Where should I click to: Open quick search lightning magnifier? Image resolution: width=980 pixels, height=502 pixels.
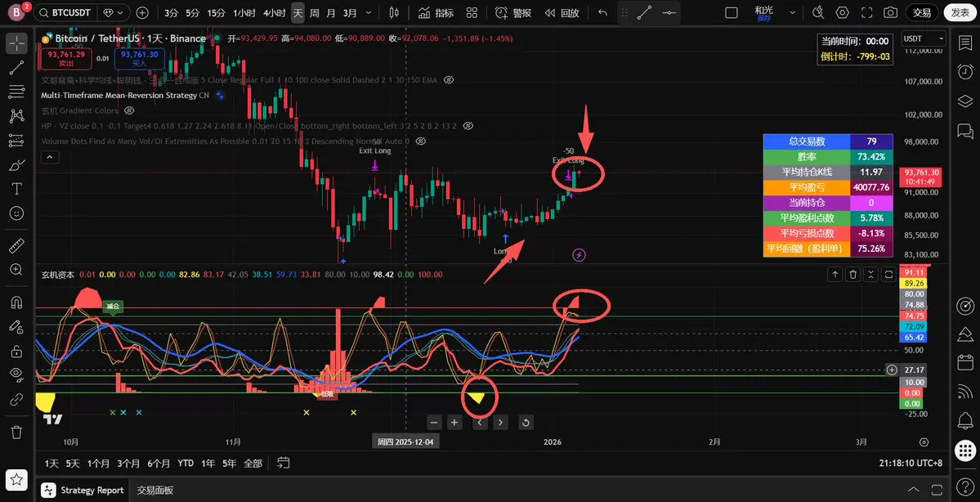pos(817,12)
